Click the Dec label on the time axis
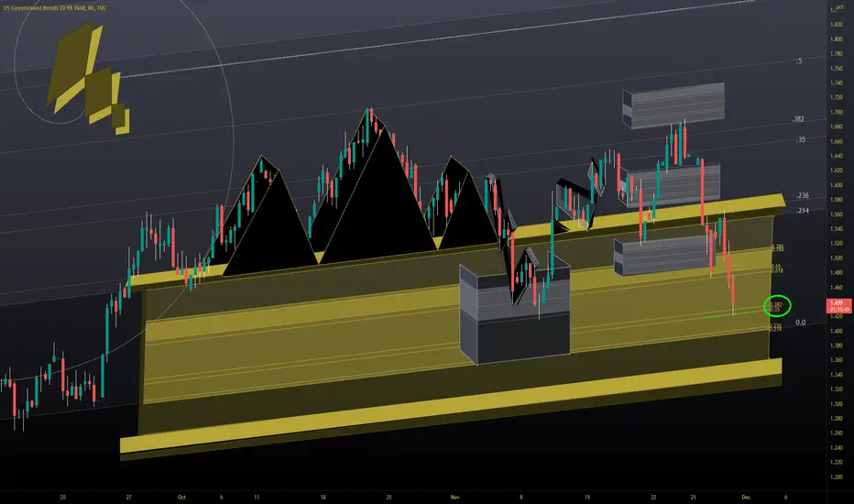Viewport: 854px width, 504px height. (x=746, y=497)
